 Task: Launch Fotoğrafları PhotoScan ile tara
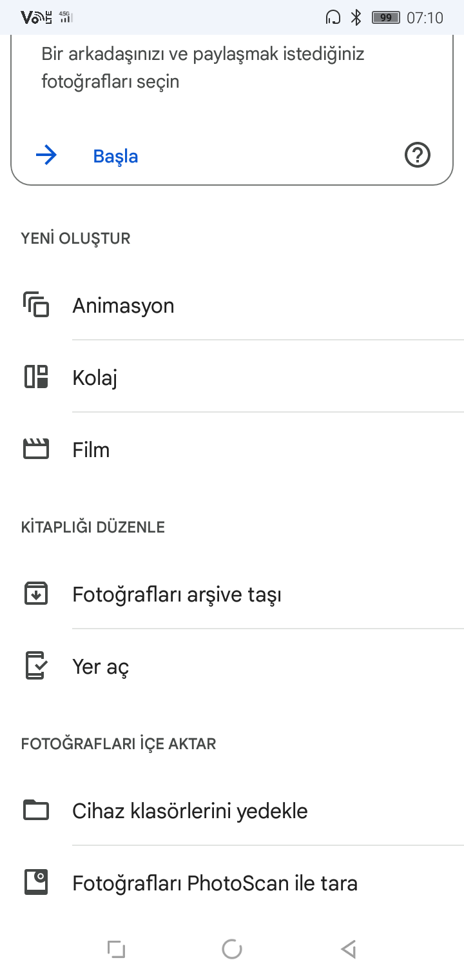[x=215, y=883]
